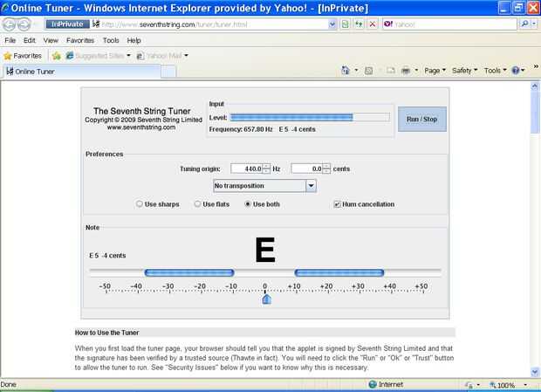The height and width of the screenshot is (392, 541).
Task: Click the left blue tuning indicator bar
Action: coord(189,273)
